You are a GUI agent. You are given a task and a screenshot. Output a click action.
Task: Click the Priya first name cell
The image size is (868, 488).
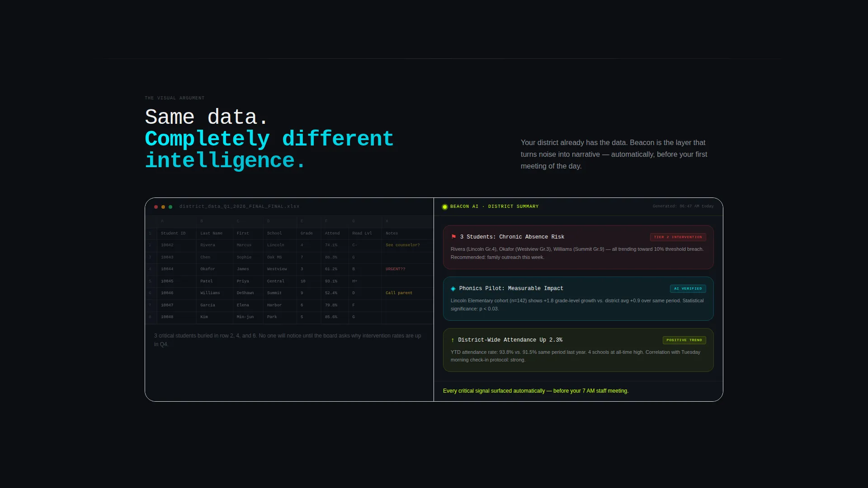point(248,282)
